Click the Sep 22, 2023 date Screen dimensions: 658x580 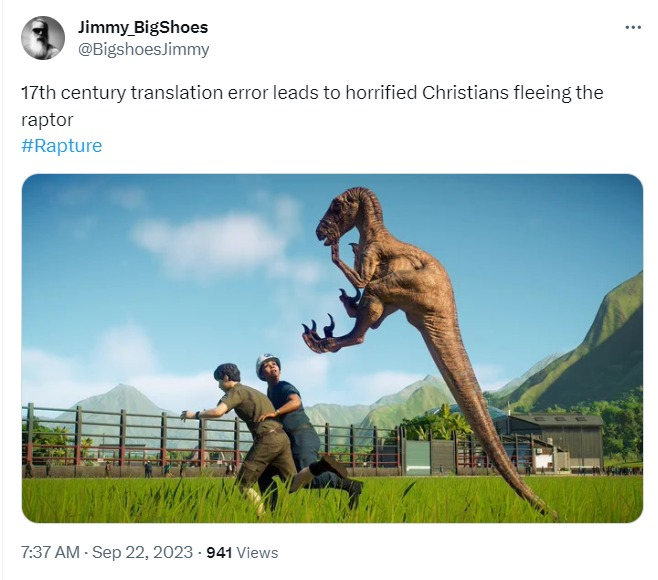coord(142,552)
